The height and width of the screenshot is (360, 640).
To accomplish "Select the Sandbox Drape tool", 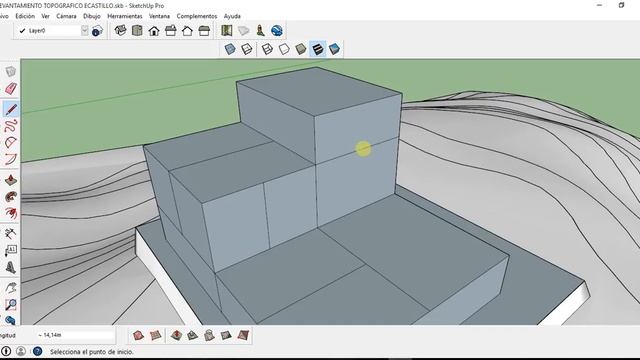I will click(209, 336).
